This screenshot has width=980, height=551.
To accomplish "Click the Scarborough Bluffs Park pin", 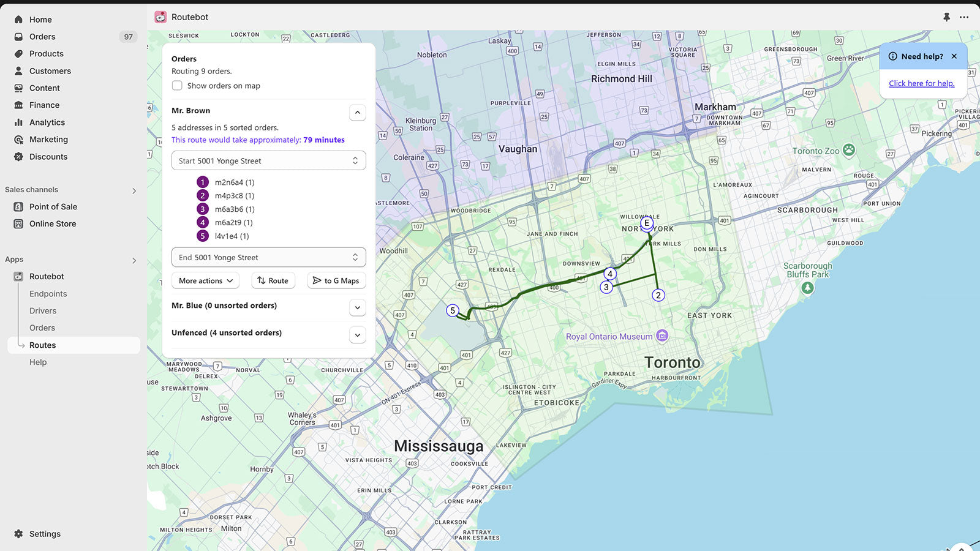I will coord(807,288).
